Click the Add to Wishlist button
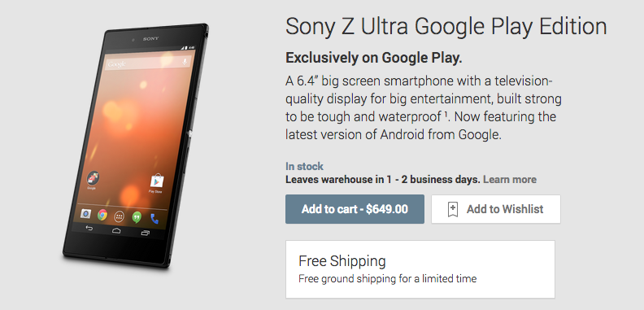 (496, 209)
